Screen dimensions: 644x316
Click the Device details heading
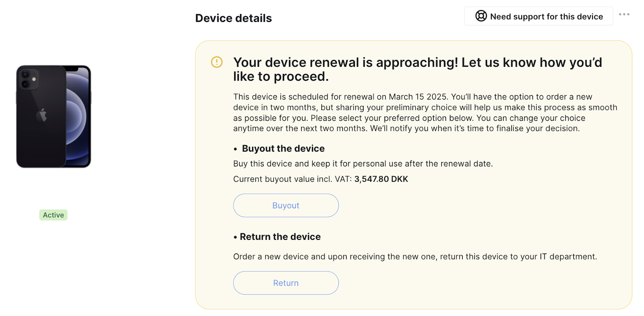(233, 18)
